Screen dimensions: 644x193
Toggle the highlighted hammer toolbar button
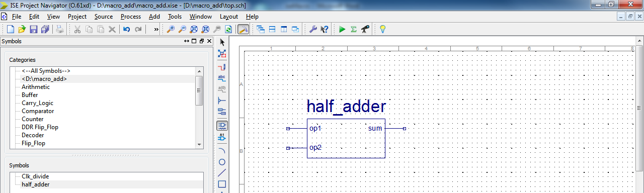click(x=243, y=29)
